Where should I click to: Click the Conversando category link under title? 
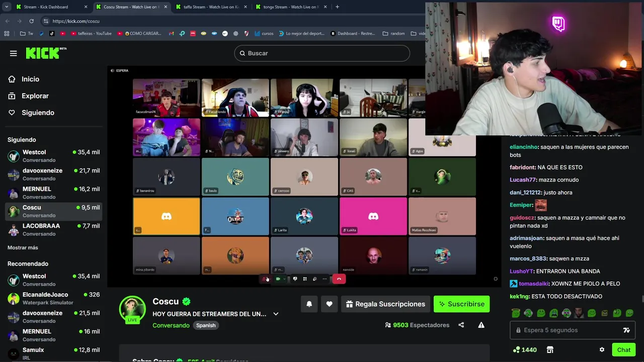point(171,325)
